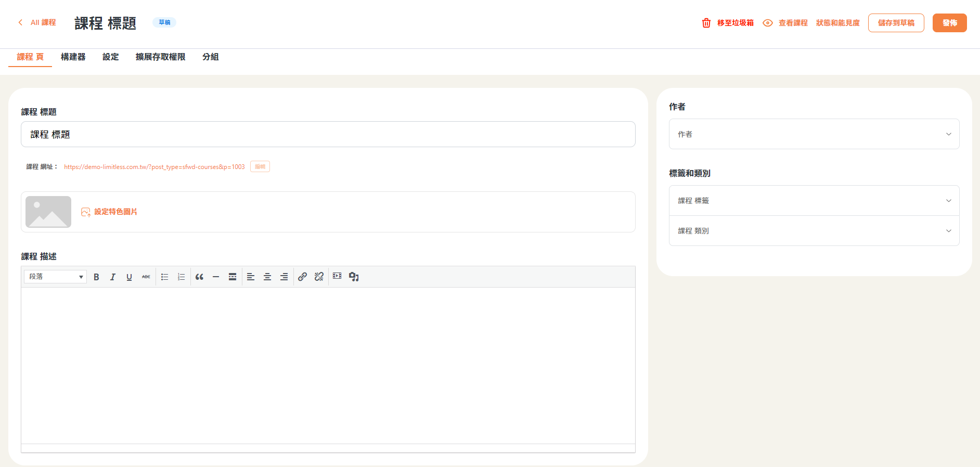Expand the 作者 author dropdown
The height and width of the screenshot is (467, 980).
[814, 134]
